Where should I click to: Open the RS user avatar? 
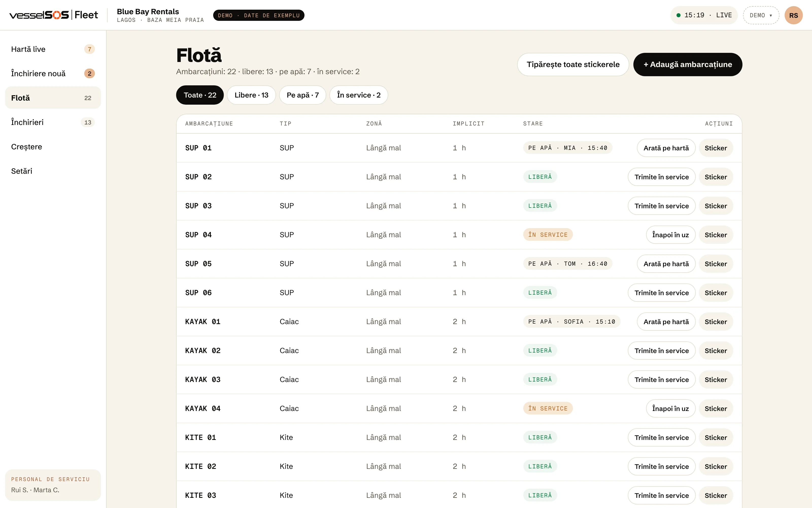(x=793, y=15)
